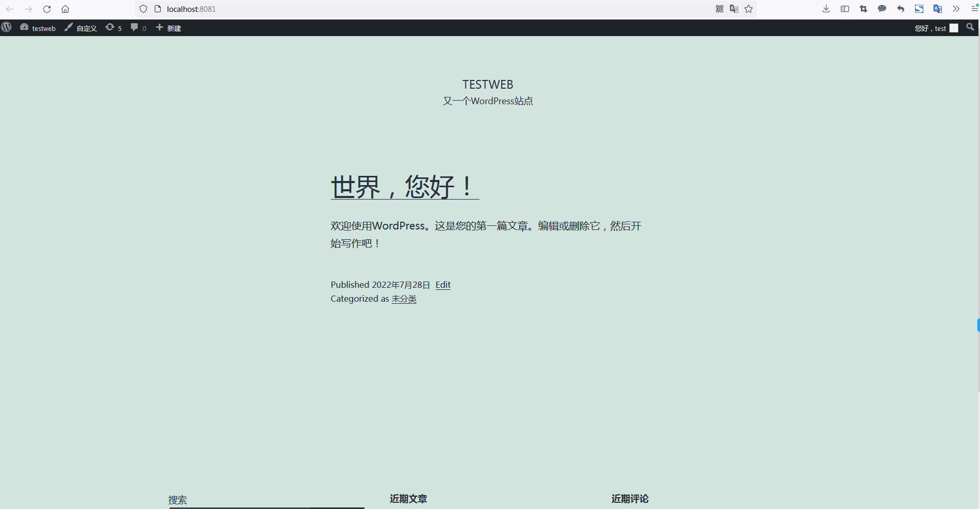
Task: Open the 未分类 category
Action: (404, 299)
